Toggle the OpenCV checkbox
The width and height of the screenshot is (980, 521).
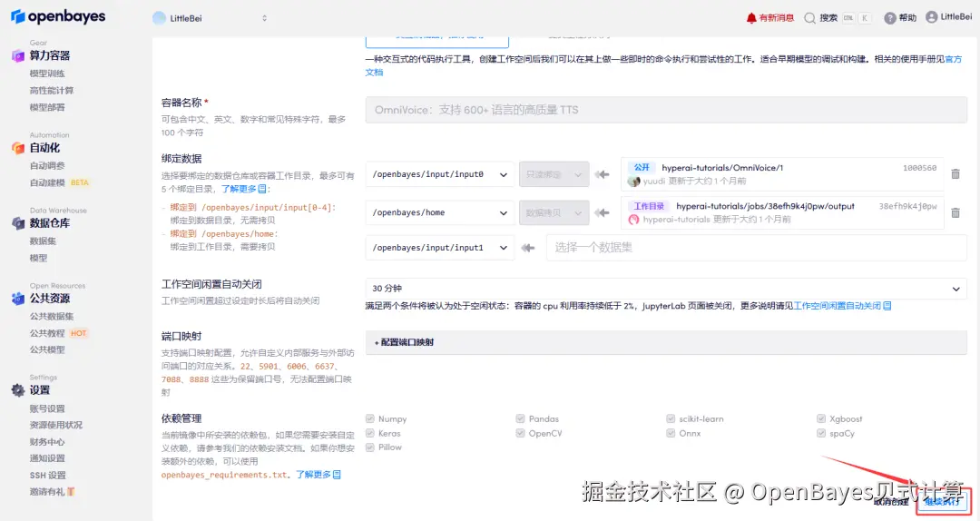coord(520,433)
